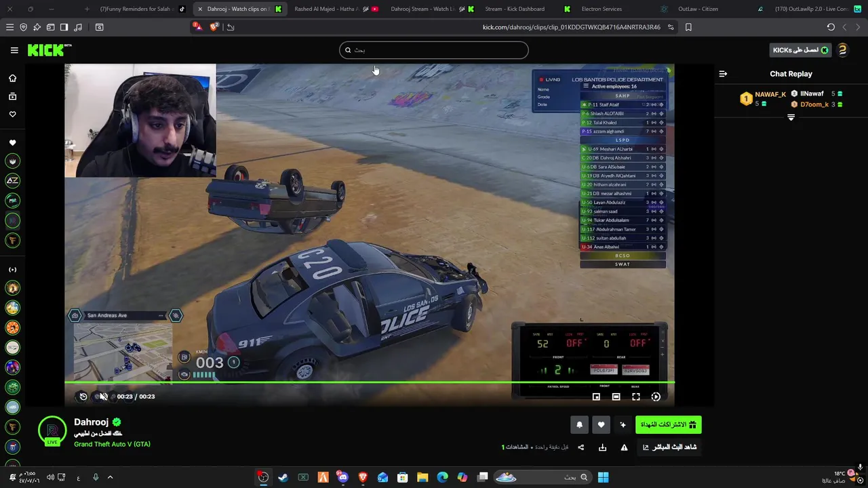Select top gifter NAWAF_K
Image resolution: width=868 pixels, height=488 pixels.
(770, 94)
